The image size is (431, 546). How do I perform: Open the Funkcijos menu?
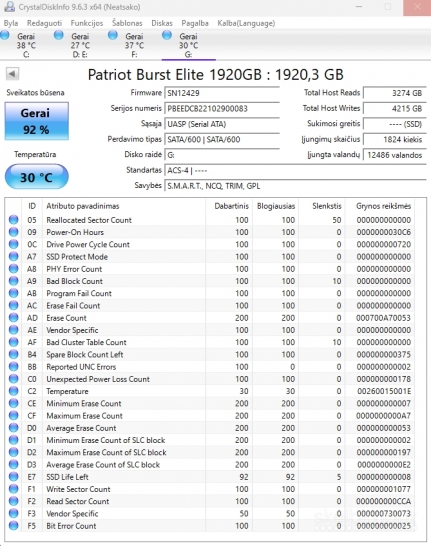coord(87,23)
